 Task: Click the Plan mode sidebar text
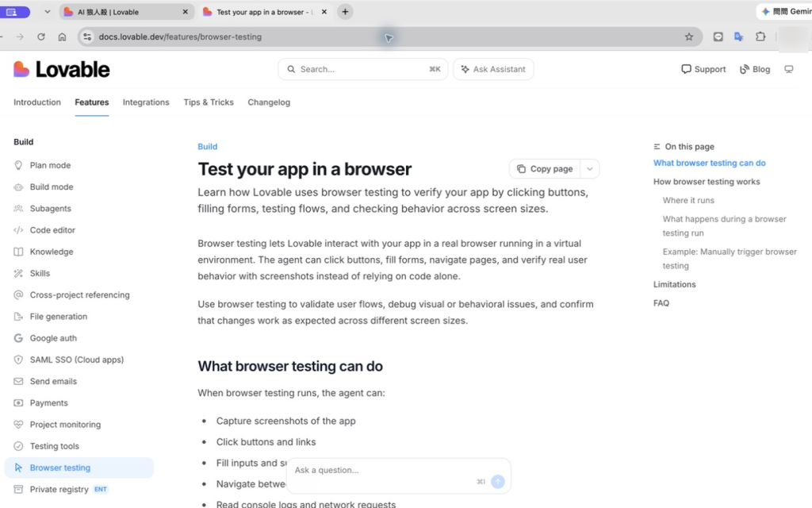tap(50, 165)
